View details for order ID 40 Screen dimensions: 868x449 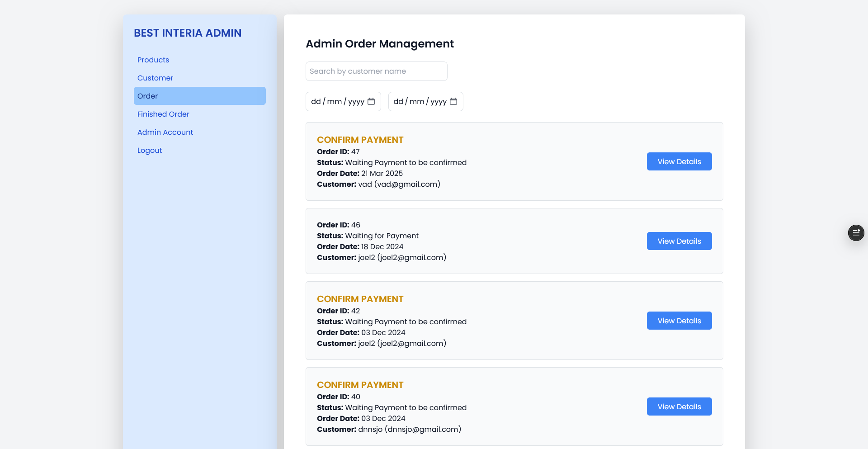point(679,406)
